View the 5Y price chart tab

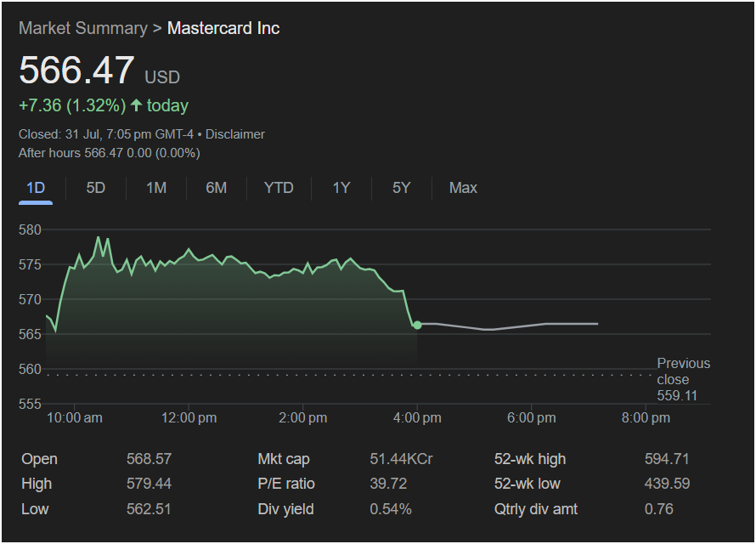point(401,188)
